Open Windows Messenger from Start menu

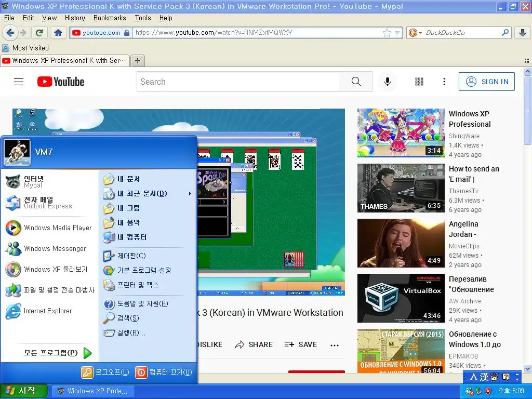pos(49,248)
